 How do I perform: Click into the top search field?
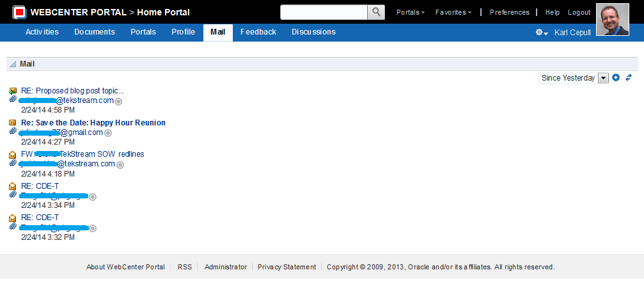(324, 12)
